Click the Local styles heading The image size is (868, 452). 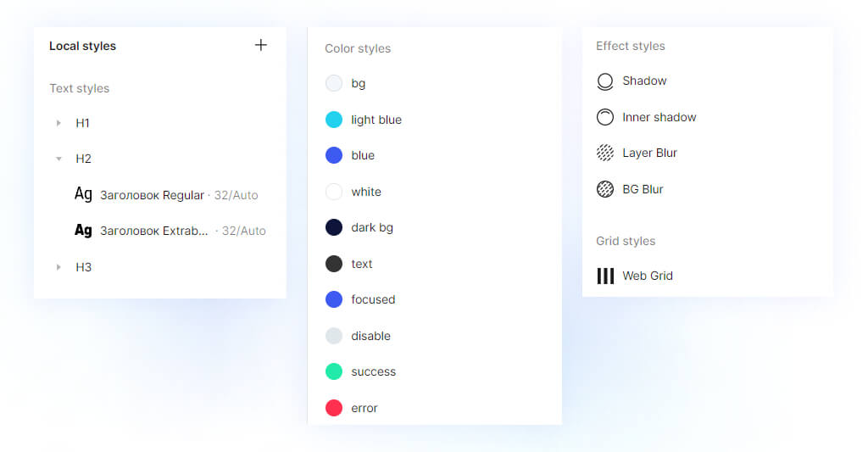point(82,46)
